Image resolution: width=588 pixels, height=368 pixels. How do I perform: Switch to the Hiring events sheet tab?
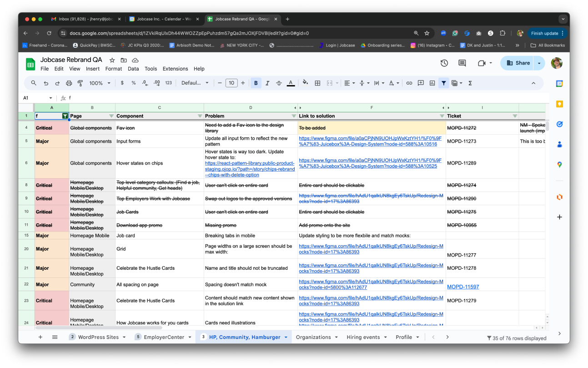click(363, 337)
